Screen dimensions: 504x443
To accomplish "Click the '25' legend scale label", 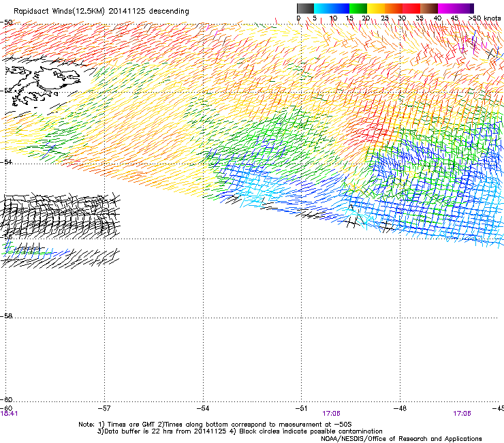I will click(385, 18).
